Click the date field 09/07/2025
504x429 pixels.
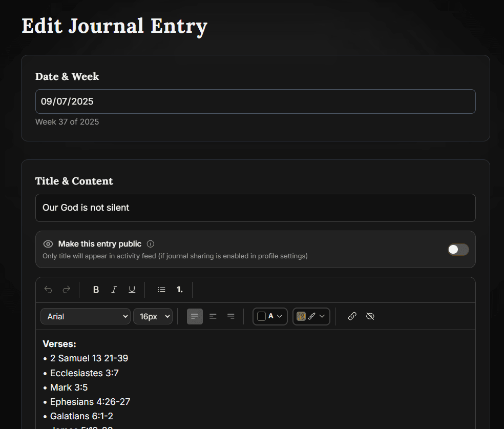pos(256,101)
